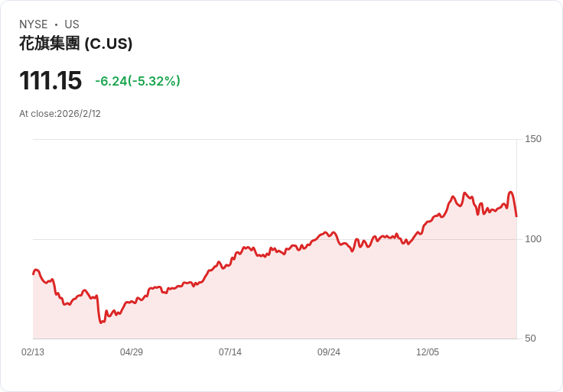Click the 111.15 current price
Image resolution: width=563 pixels, height=392 pixels.
click(50, 81)
